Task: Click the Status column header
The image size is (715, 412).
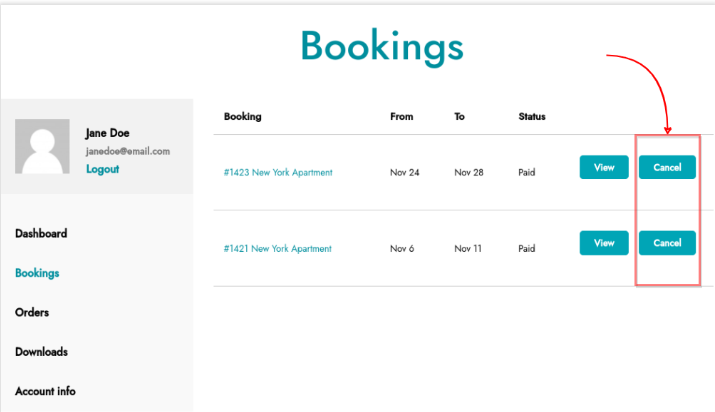Action: coord(532,116)
